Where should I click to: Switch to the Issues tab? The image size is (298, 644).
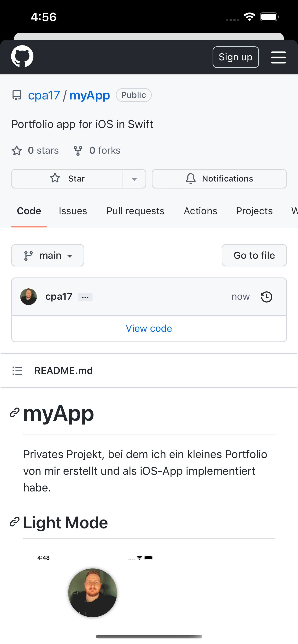point(73,211)
